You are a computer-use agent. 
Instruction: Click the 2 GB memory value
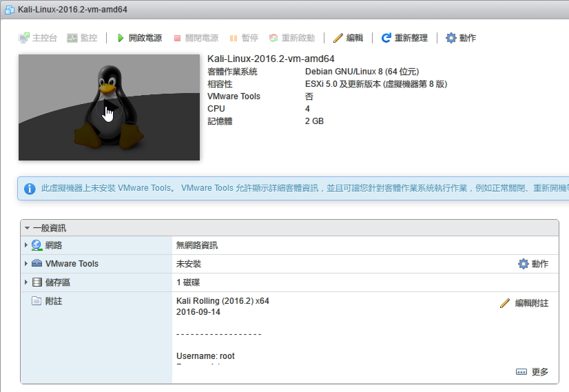314,121
